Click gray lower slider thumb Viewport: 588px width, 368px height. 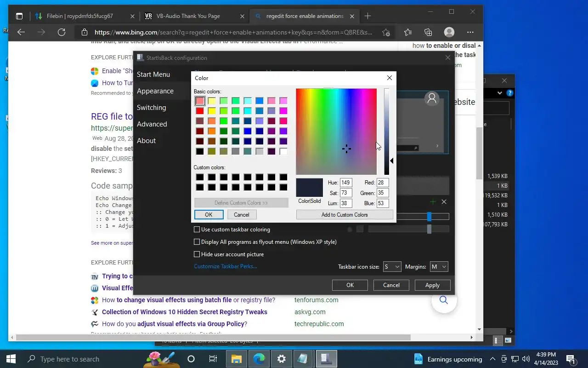(x=430, y=229)
